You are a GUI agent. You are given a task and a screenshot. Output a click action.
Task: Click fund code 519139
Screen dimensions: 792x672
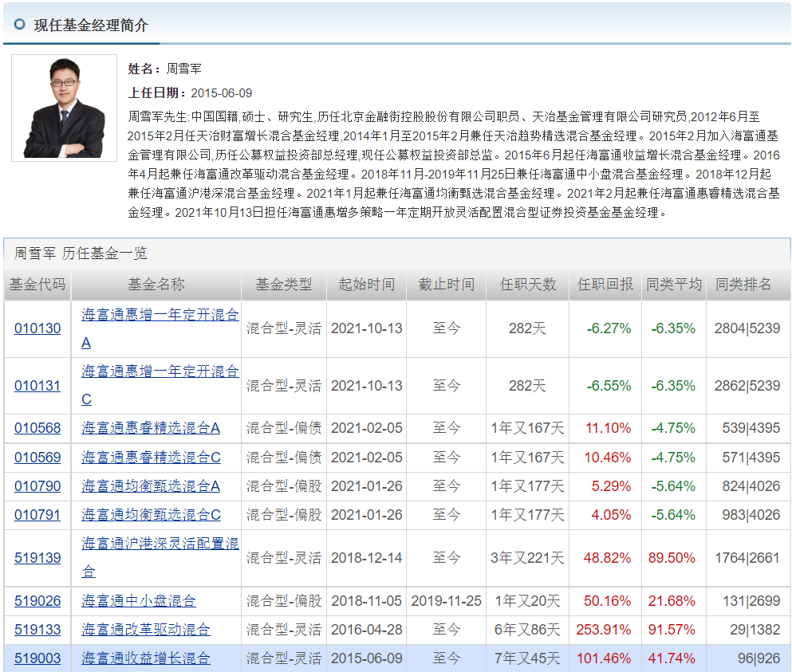pyautogui.click(x=37, y=557)
